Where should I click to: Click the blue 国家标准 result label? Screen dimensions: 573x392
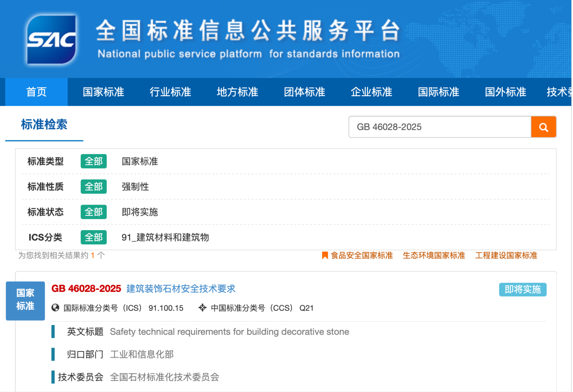pyautogui.click(x=25, y=301)
